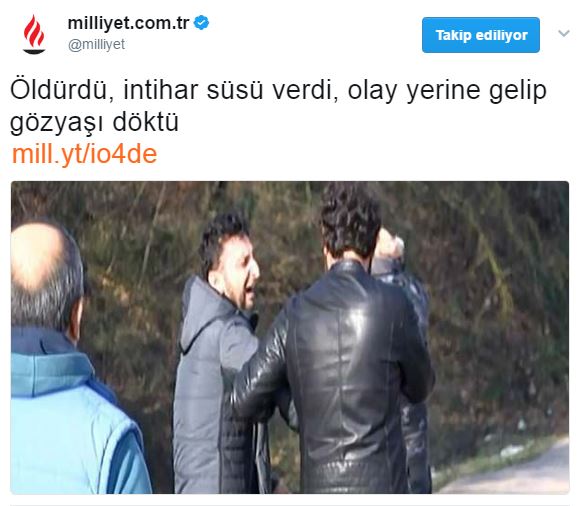Click the text line gözyaşı döktü
This screenshot has height=506, width=584.
coord(94,122)
